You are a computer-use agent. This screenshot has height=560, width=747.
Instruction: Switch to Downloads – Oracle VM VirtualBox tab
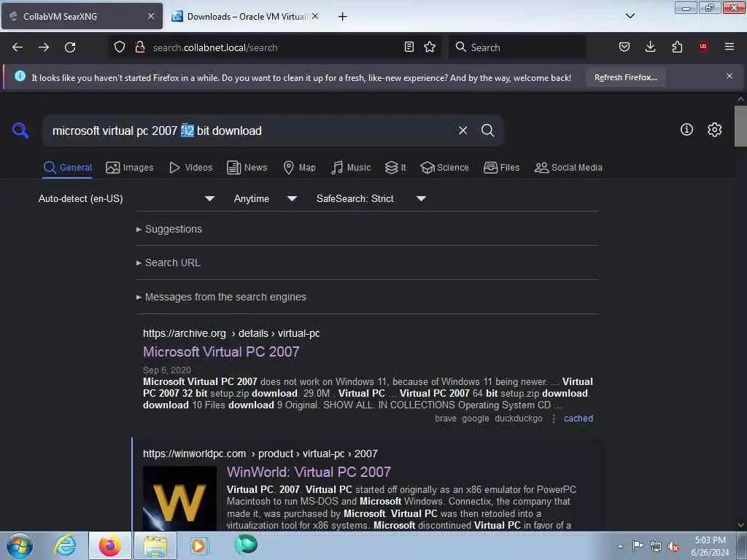245,17
